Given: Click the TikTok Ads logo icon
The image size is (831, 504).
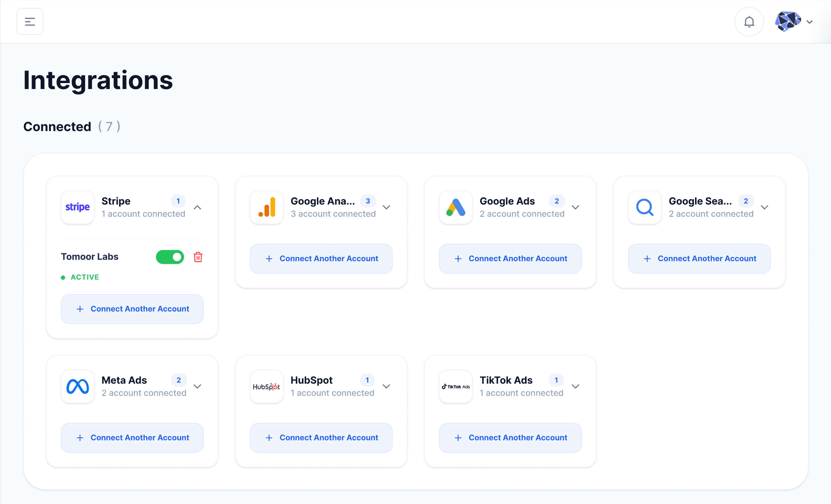Looking at the screenshot, I should coord(455,386).
